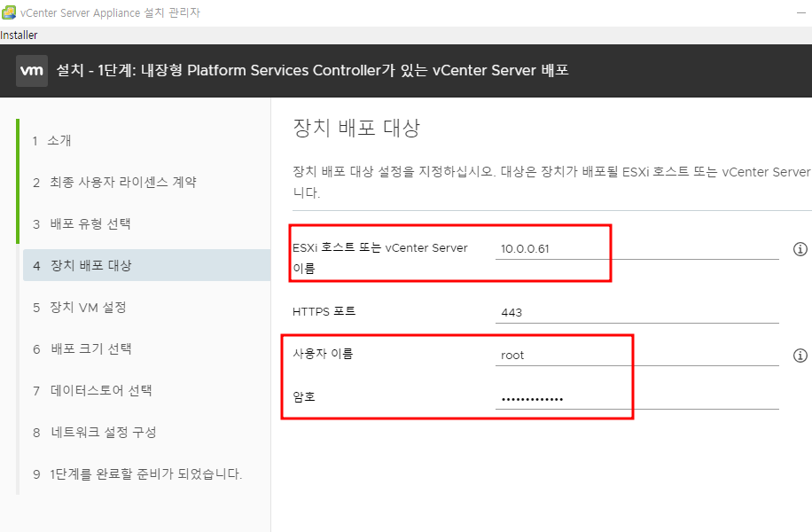Select step 7 데이터스토어 선택
812x532 pixels.
click(x=92, y=390)
